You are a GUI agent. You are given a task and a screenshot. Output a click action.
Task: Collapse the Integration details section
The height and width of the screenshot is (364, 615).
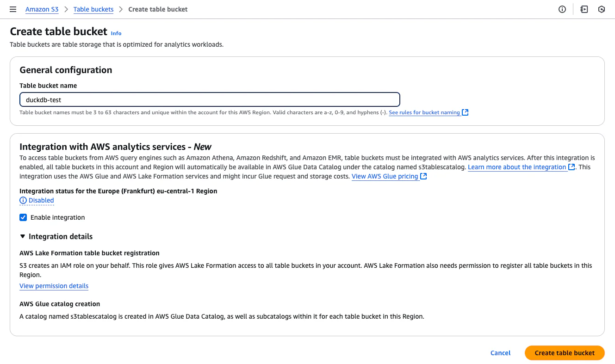tap(56, 236)
